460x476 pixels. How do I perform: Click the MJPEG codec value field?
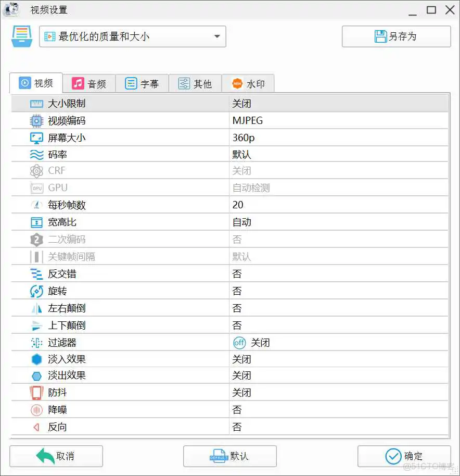(x=247, y=120)
